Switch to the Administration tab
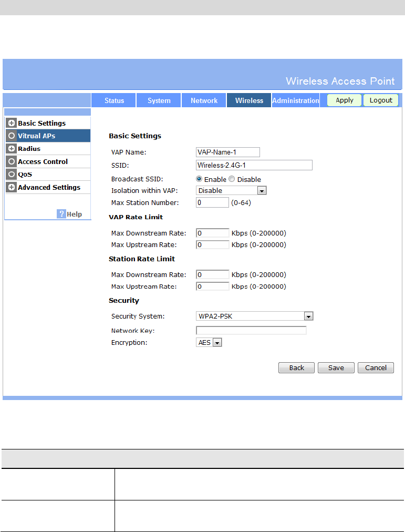 click(296, 100)
